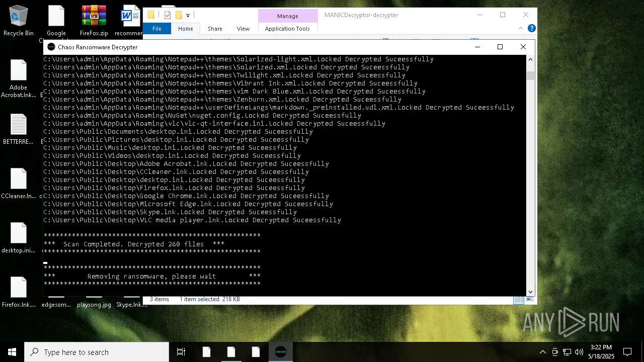The image size is (644, 362).
Task: Click the nuget.config.Locked console line
Action: point(202,116)
